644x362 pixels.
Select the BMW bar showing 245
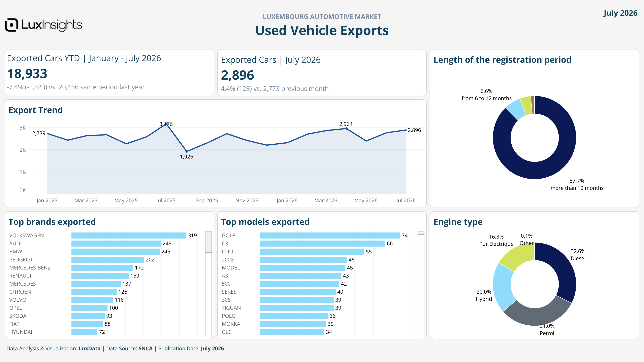pos(116,251)
